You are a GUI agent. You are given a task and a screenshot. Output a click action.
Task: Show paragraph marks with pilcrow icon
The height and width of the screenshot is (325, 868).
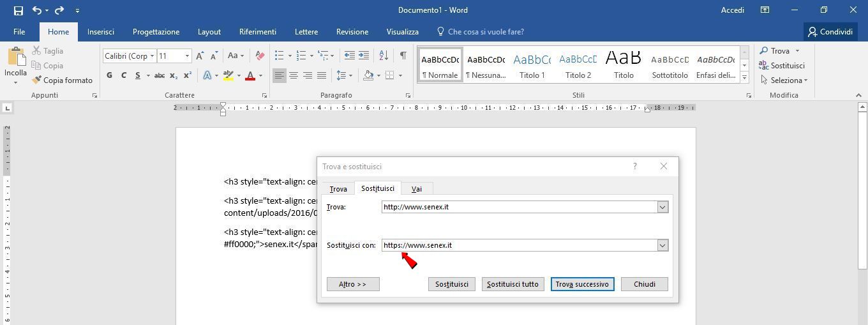point(403,56)
